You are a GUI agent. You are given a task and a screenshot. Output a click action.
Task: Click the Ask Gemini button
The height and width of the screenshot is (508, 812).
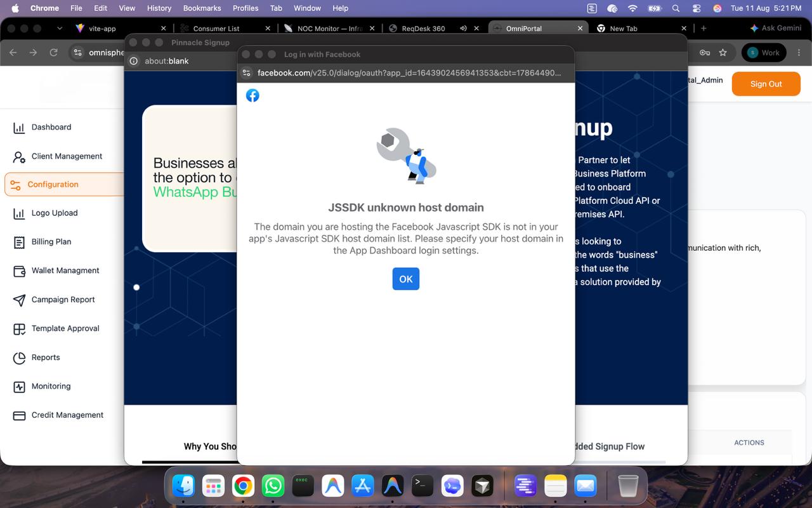pyautogui.click(x=776, y=29)
